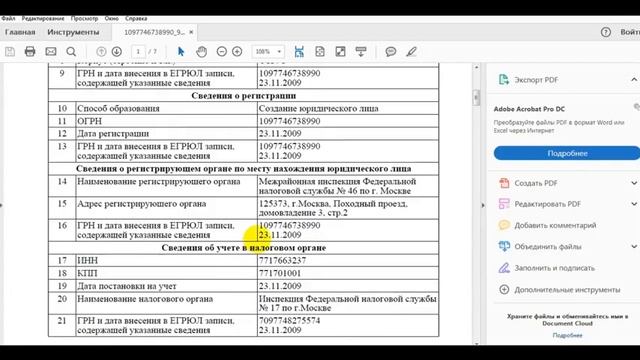The height and width of the screenshot is (360, 640).
Task: Zoom in with the plus icon
Action: tap(237, 51)
